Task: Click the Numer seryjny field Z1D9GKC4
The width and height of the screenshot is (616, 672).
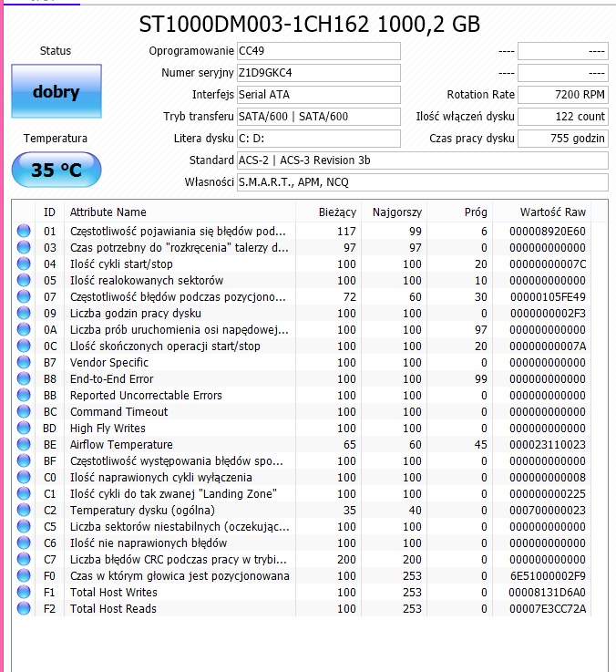Action: pyautogui.click(x=319, y=73)
